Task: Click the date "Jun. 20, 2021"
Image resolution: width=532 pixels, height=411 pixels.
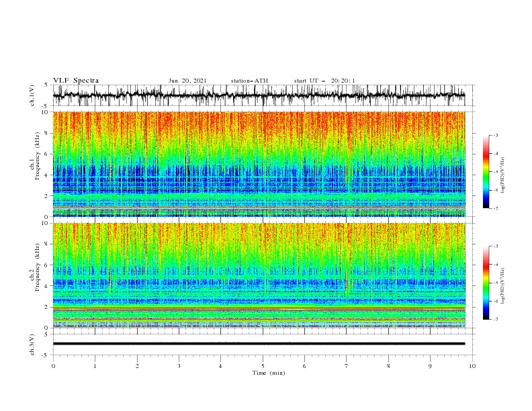Action: point(187,81)
